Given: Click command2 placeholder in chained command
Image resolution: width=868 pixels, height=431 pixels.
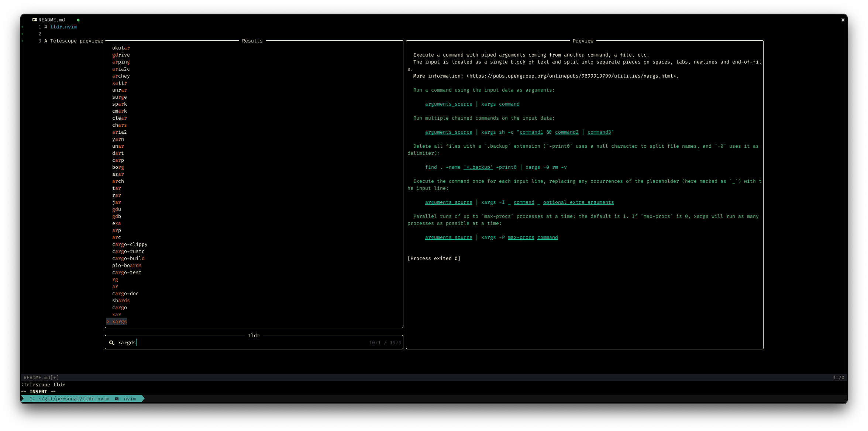Looking at the screenshot, I should coord(567,132).
